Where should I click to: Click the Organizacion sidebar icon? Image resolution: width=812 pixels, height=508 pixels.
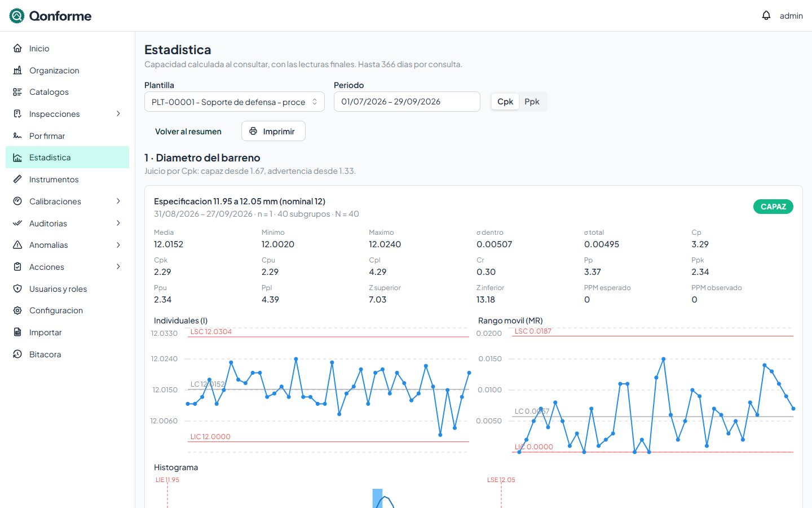(x=17, y=71)
